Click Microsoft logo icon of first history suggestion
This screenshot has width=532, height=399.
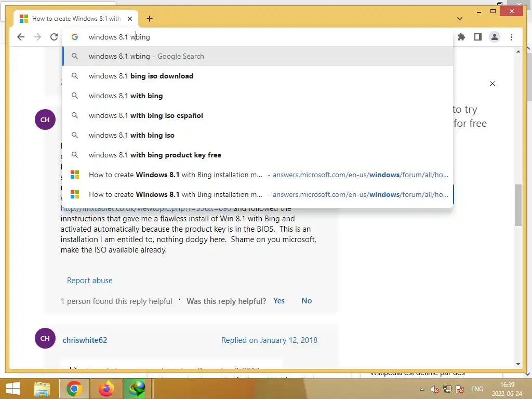pyautogui.click(x=75, y=175)
